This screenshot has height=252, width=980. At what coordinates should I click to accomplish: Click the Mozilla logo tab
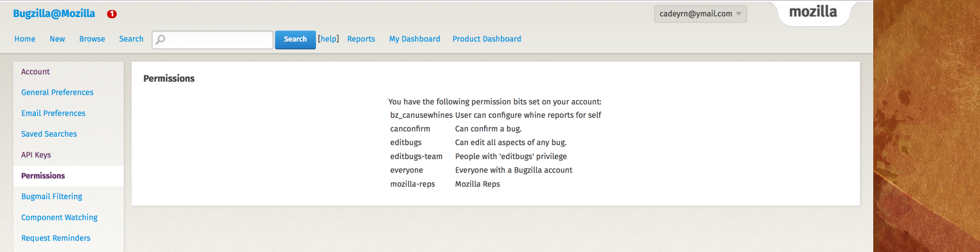coord(813,12)
